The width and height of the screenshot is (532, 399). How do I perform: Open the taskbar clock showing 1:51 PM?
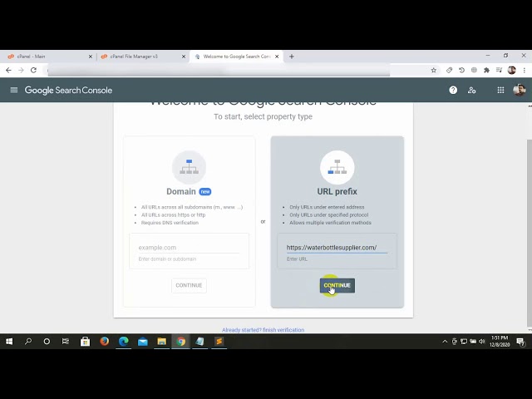pos(500,341)
